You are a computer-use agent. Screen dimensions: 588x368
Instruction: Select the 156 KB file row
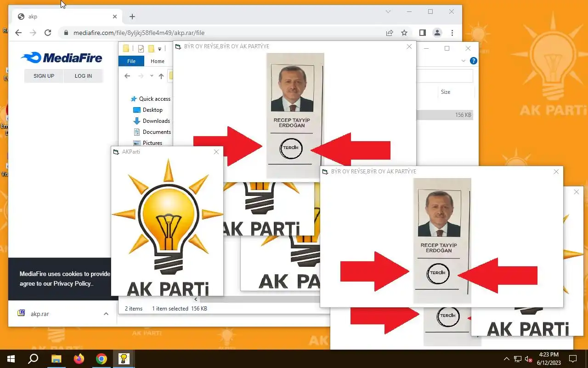(x=445, y=115)
